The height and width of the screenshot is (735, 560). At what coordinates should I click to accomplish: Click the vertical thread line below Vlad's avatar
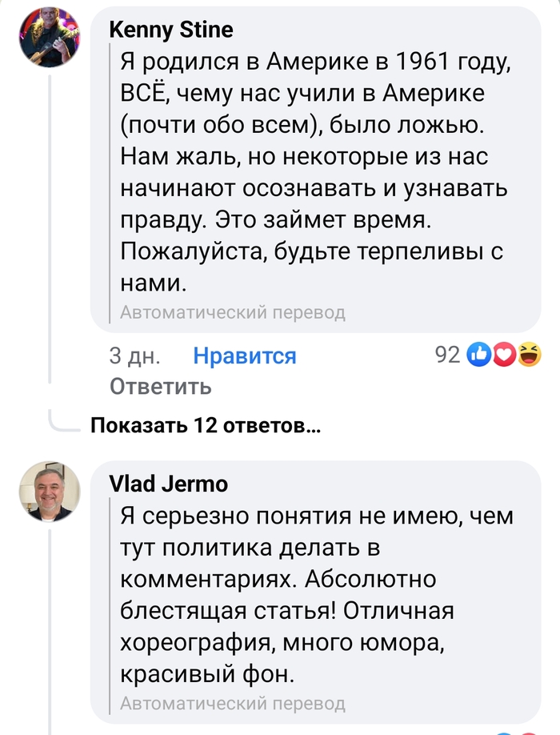(50, 625)
